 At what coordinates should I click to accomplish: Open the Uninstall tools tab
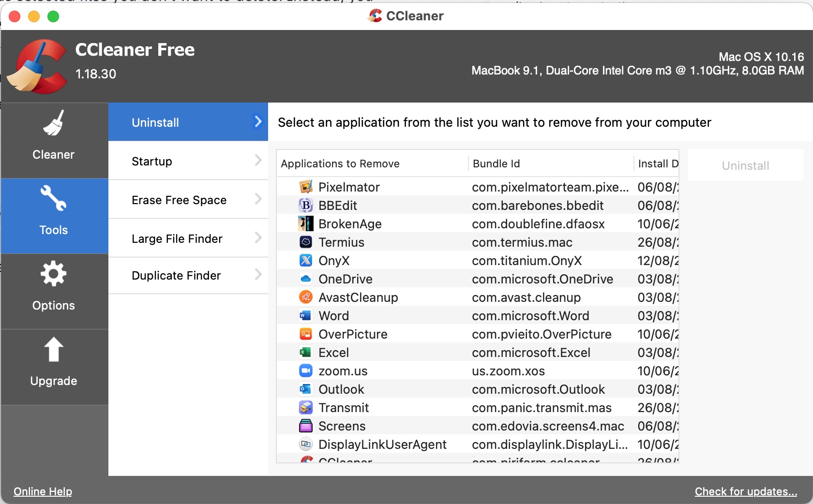[188, 122]
